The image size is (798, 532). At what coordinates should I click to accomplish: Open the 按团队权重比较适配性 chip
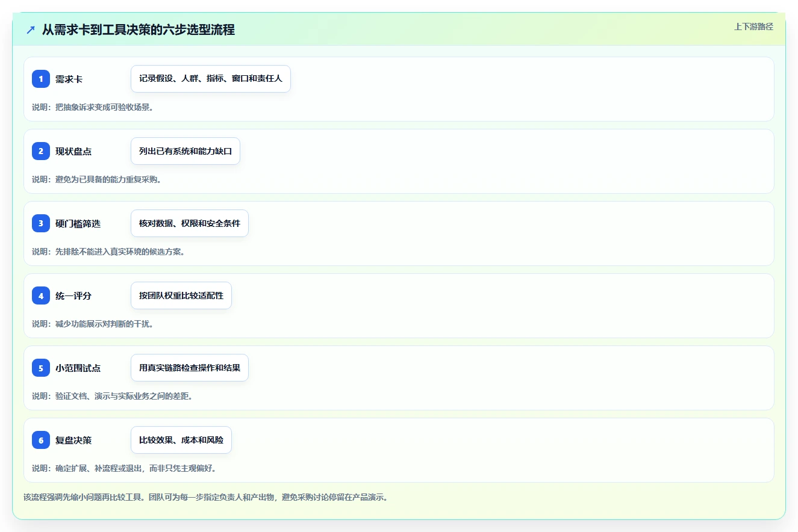tap(181, 295)
